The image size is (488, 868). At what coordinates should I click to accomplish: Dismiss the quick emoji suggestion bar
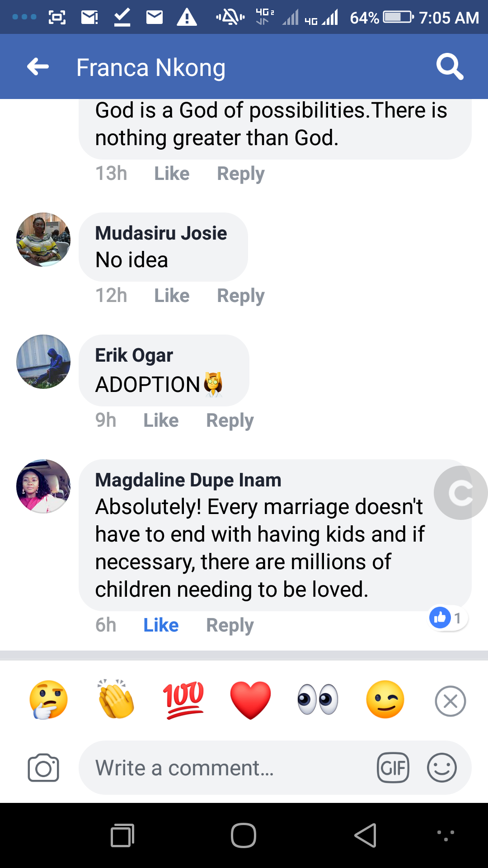[x=450, y=701]
